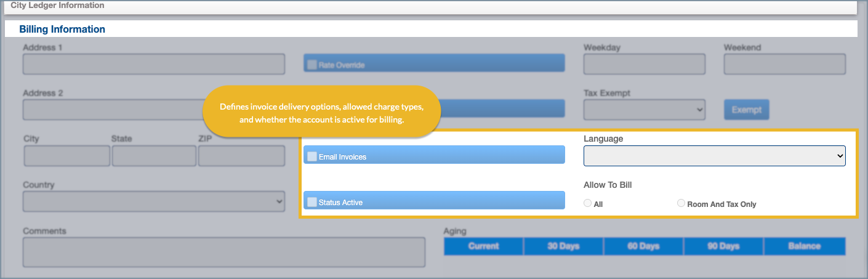Click inside the Comments text area

click(224, 252)
